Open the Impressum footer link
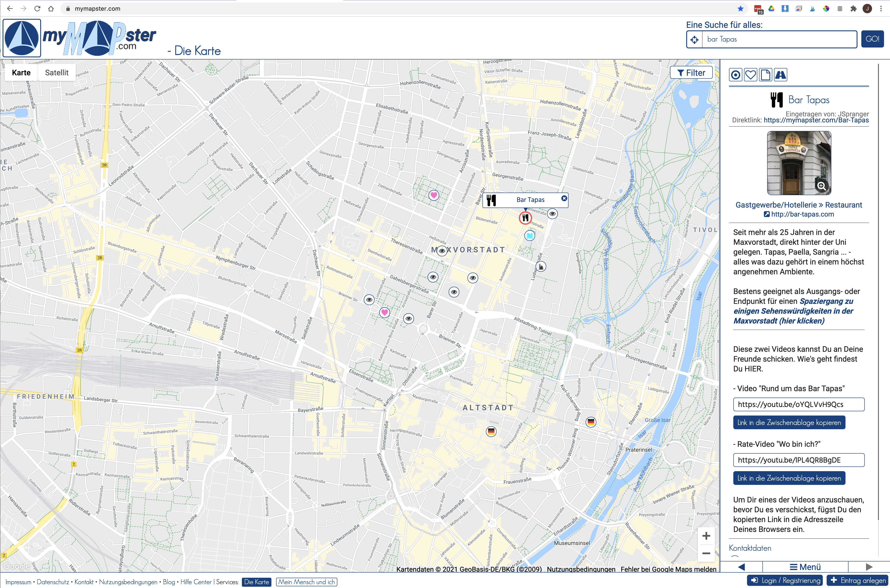890x588 pixels. point(18,582)
